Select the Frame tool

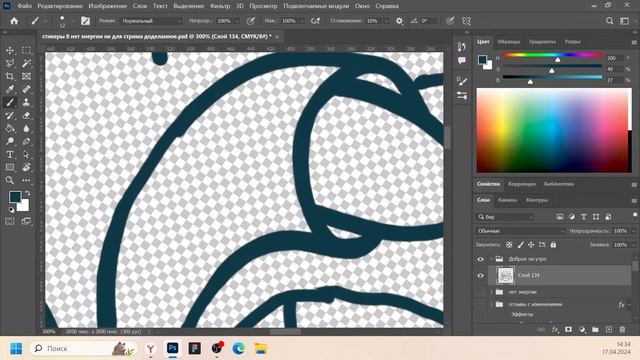coord(26,76)
